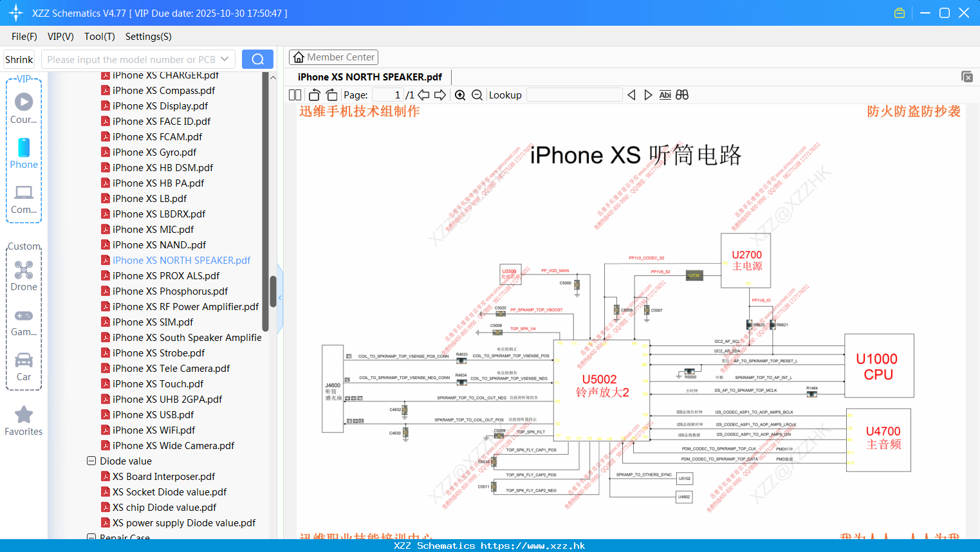The height and width of the screenshot is (552, 980).
Task: Click the file tree vertical scrollbar
Action: [x=273, y=291]
